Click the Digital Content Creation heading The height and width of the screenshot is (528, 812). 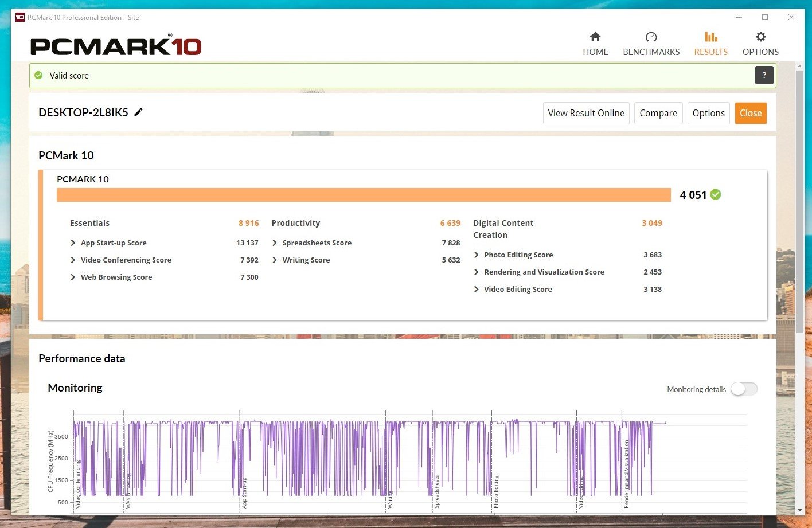503,229
